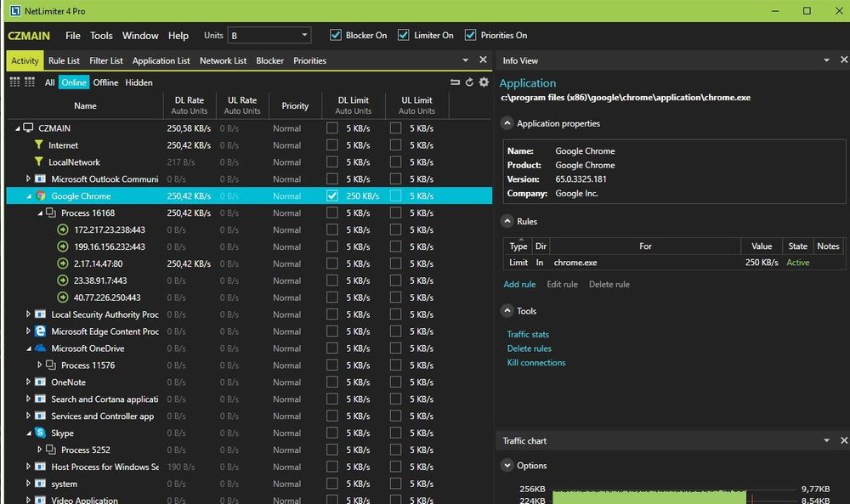Collapse the Application properties section

point(507,123)
